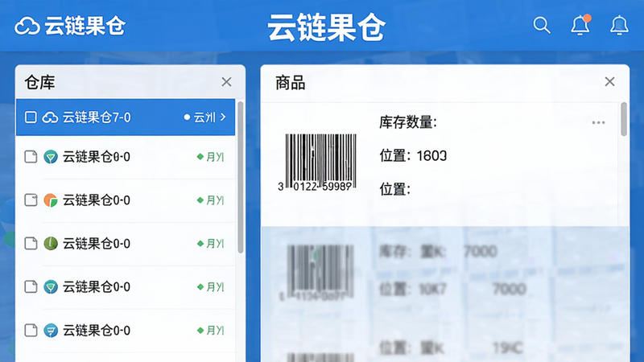Select the 云链果仓θ-0 warehouse name
Screen dimensions: 644x362
97,157
